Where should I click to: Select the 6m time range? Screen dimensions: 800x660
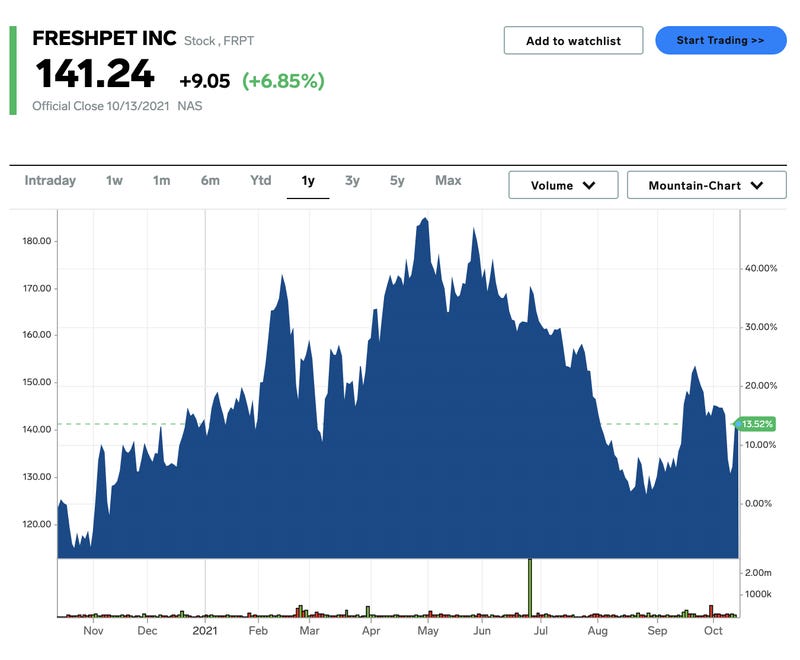tap(210, 181)
